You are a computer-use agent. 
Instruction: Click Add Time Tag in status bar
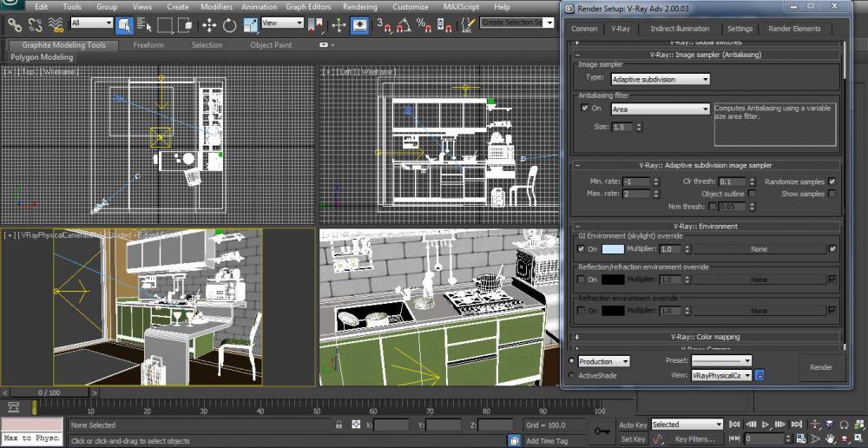point(546,441)
